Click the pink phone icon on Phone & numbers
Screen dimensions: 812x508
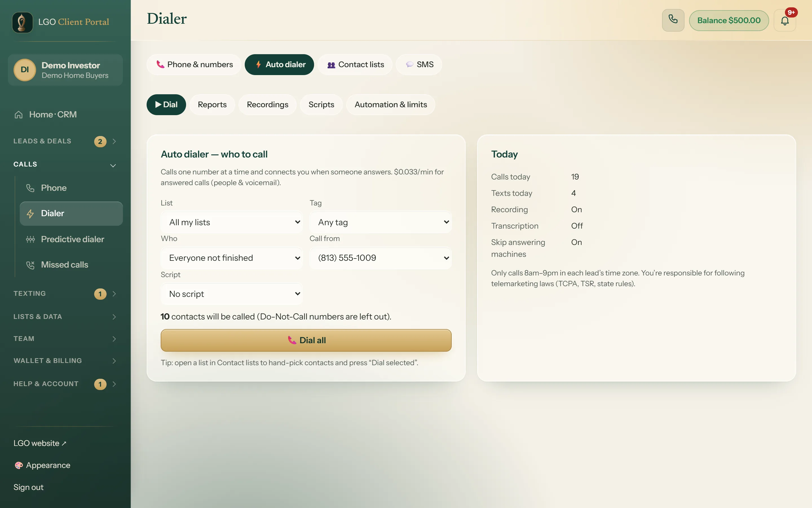[160, 65]
